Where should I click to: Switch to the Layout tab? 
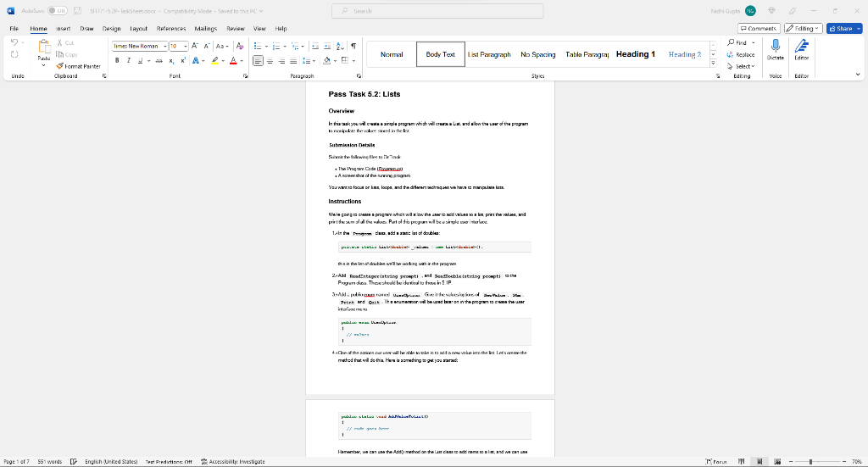[x=138, y=29]
